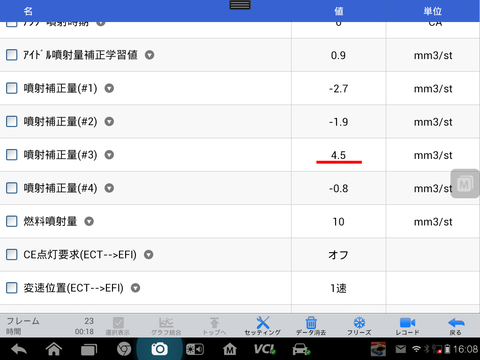Check the 噴射補正量(#2) checkbox
Screen dimensions: 480x360
pos(12,121)
